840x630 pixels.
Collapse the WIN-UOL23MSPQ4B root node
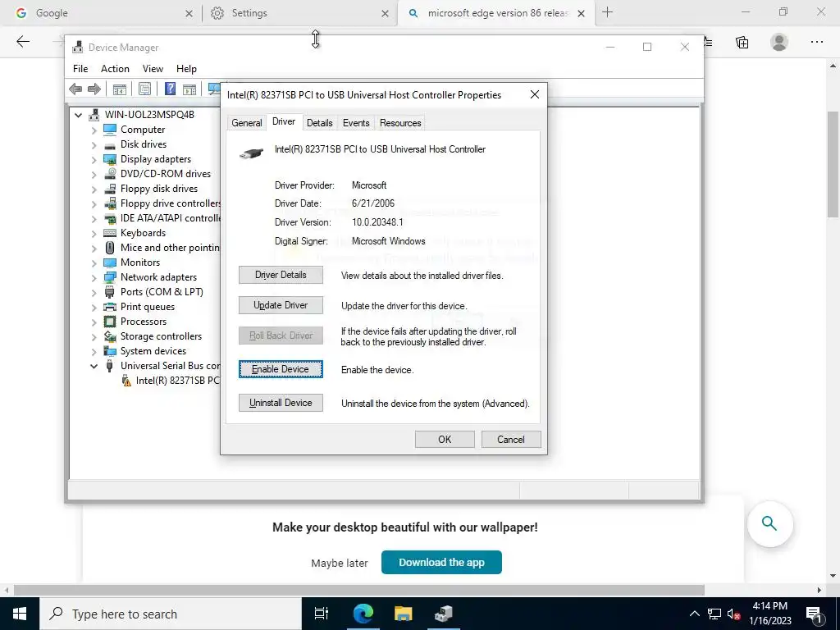[x=78, y=115]
